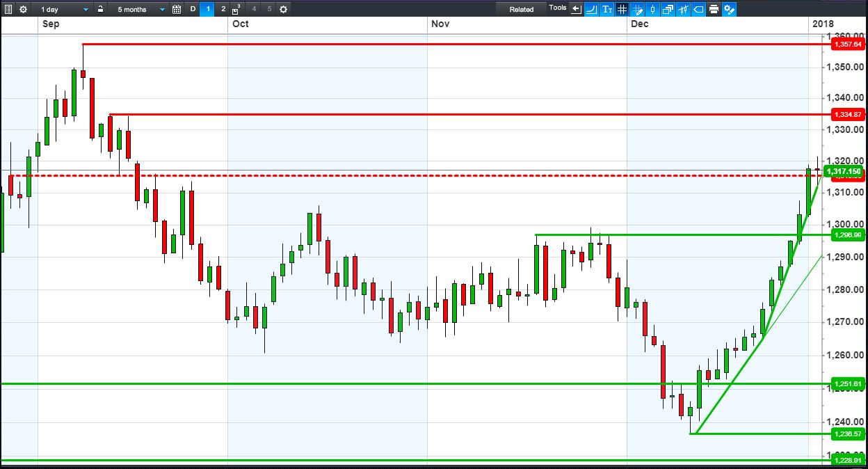This screenshot has height=469, width=868.
Task: Click the 'Dec' month label on time axis
Action: 639,24
